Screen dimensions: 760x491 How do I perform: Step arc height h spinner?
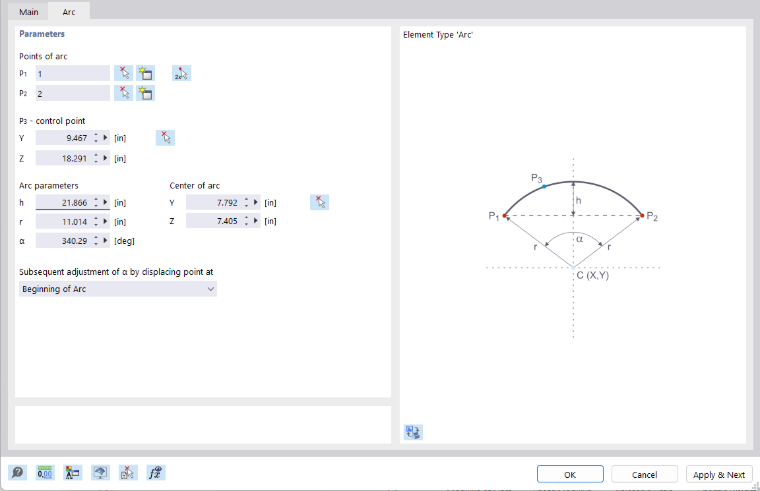(96, 203)
